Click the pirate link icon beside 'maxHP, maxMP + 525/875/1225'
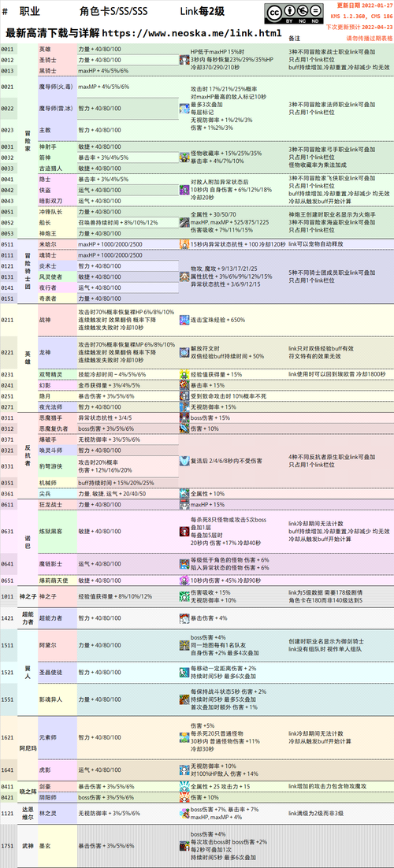Viewport: 394px width, 868px height. (184, 223)
